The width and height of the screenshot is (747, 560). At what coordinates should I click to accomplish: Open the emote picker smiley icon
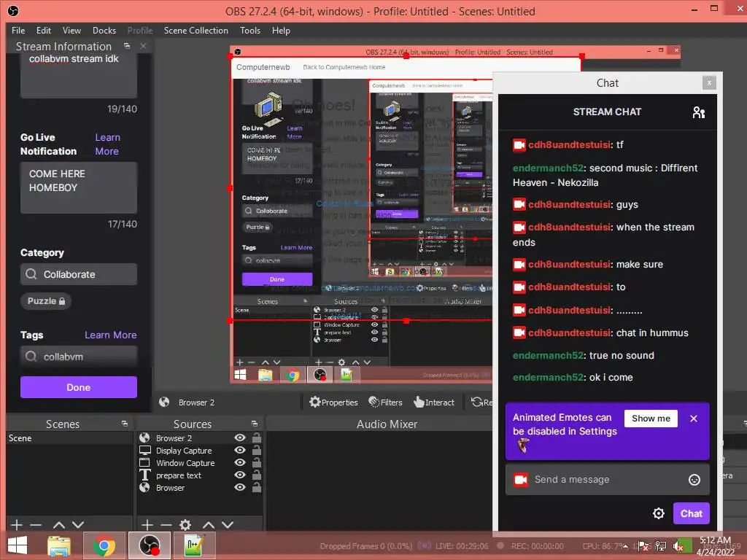click(x=694, y=480)
